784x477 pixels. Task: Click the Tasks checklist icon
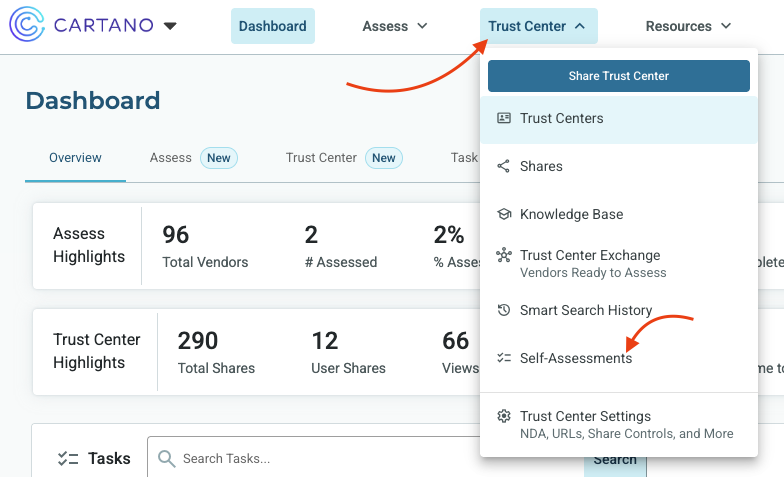pyautogui.click(x=68, y=458)
